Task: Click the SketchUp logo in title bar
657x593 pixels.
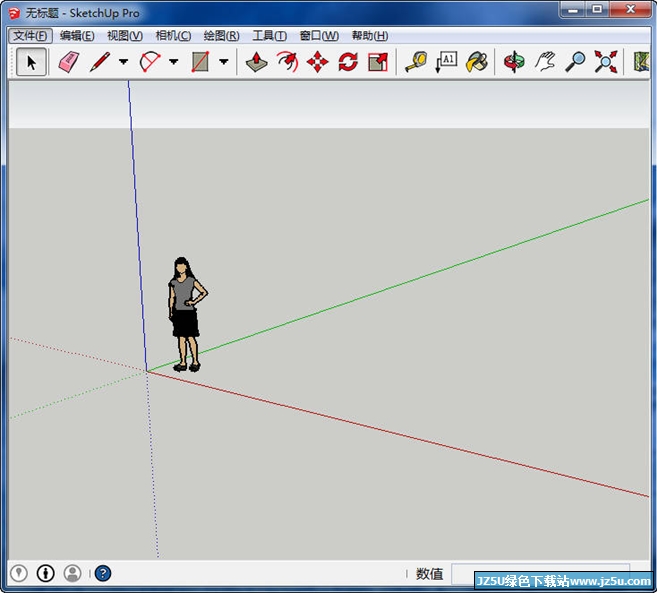Action: click(x=14, y=13)
